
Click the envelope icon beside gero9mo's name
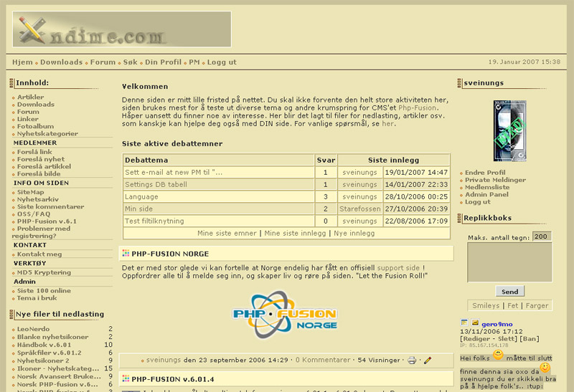click(475, 322)
